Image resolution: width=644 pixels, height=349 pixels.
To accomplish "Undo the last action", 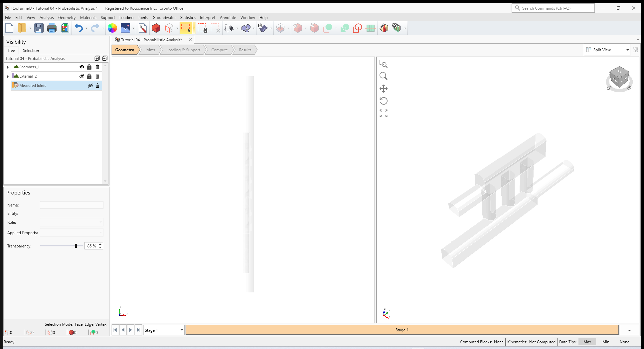I will point(79,28).
